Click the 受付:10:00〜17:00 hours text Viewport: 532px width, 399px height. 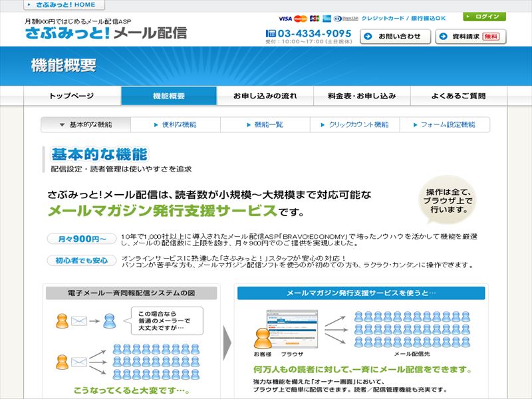point(309,42)
